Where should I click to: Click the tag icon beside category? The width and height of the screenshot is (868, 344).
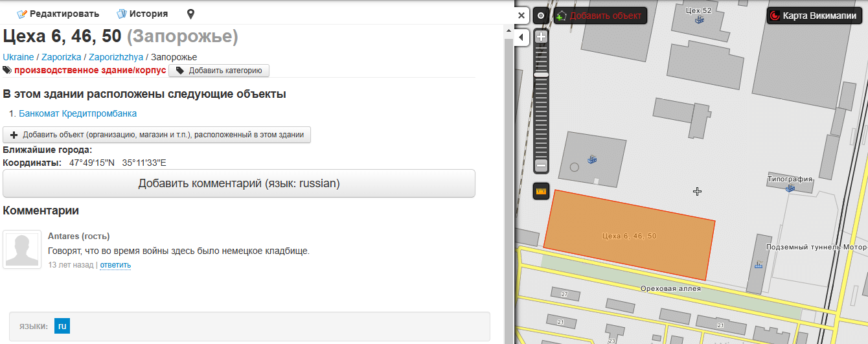click(x=7, y=70)
